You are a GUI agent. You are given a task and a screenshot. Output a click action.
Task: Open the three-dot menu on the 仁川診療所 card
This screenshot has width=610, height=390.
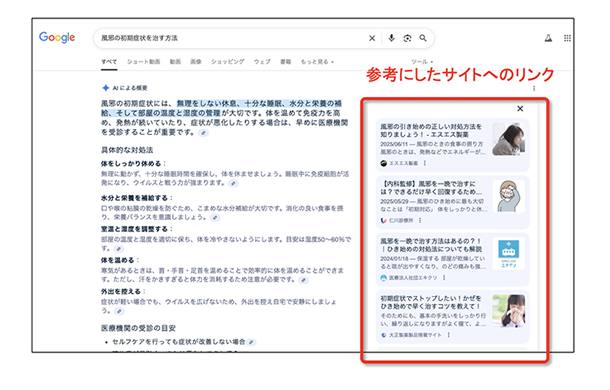(420, 220)
